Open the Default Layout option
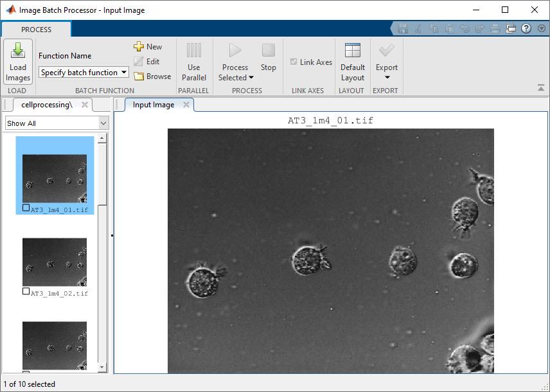The height and width of the screenshot is (392, 550). click(352, 62)
